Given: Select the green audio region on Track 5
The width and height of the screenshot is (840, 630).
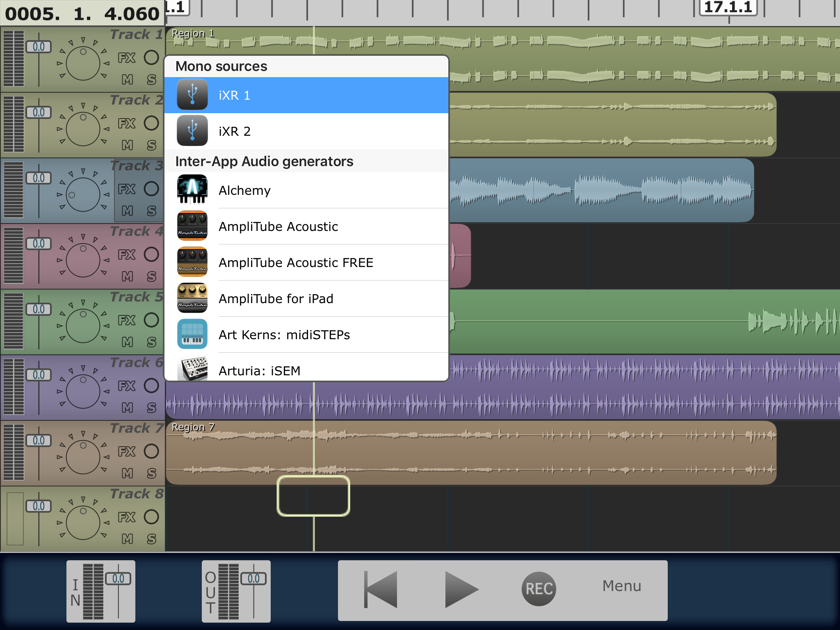Looking at the screenshot, I should click(x=645, y=322).
